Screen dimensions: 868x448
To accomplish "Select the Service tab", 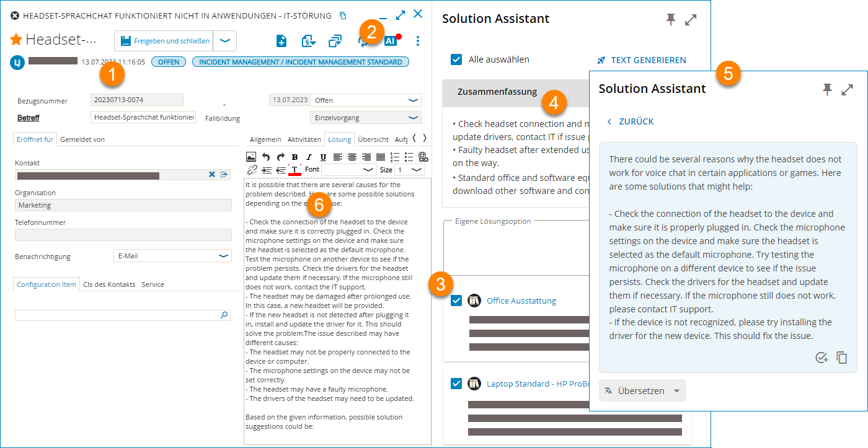I will 153,284.
